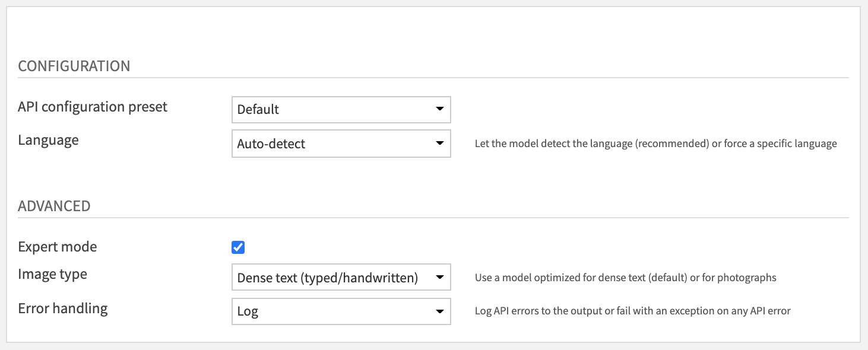Toggle the Expert mode setting off

point(237,246)
